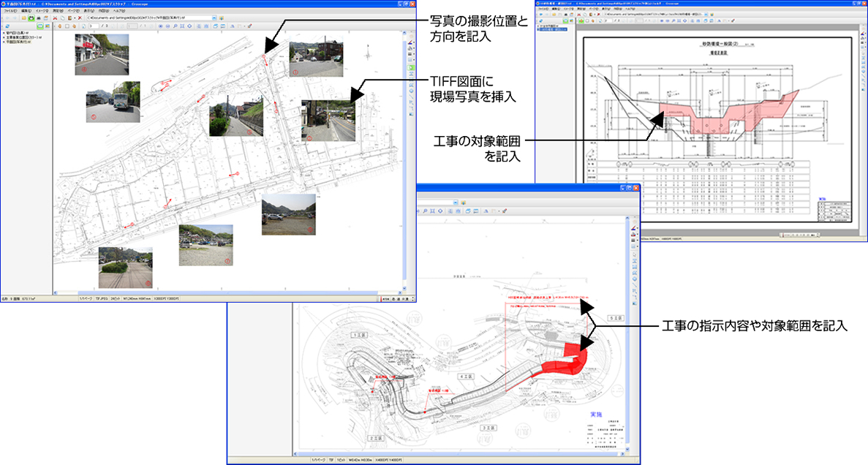Open the drawing color swatch selector
The height and width of the screenshot is (465, 868).
(x=411, y=45)
